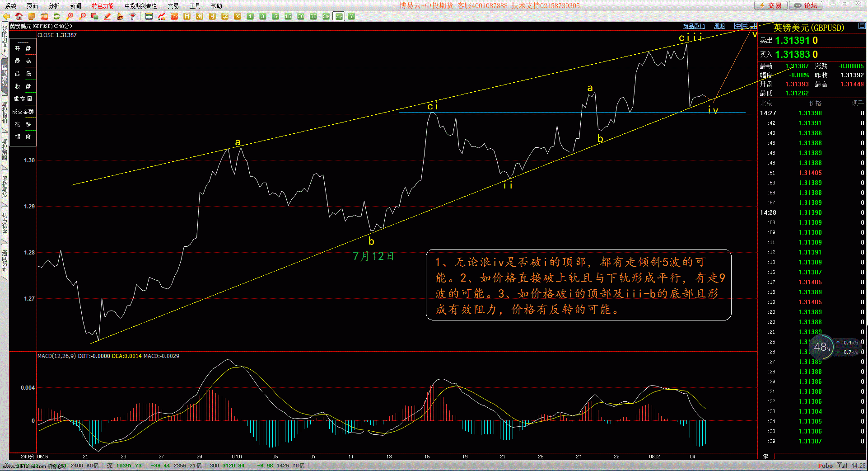Click the 7月12日 date label on chart

373,256
